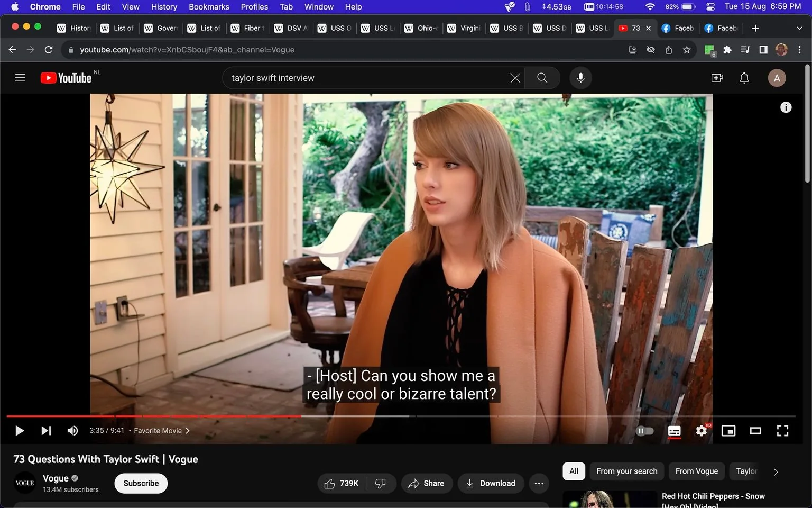Viewport: 812px width, 508px height.
Task: Open the miniplayer
Action: tap(728, 431)
